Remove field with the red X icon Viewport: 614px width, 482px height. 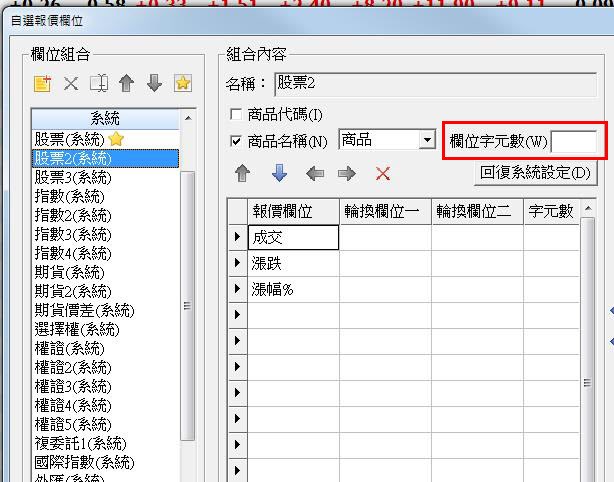[383, 173]
